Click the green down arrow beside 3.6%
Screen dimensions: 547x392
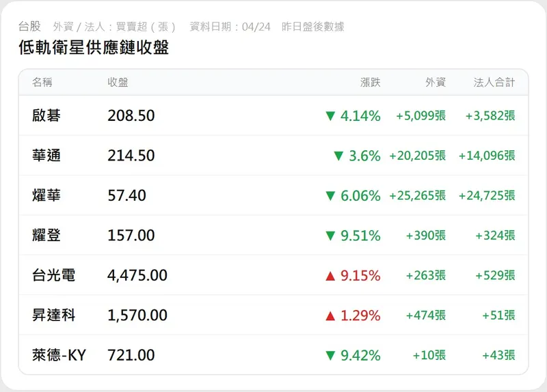[338, 156]
